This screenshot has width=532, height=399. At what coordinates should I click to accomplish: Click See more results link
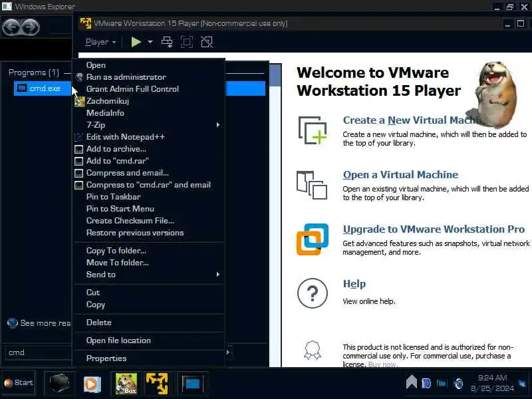[x=39, y=323]
